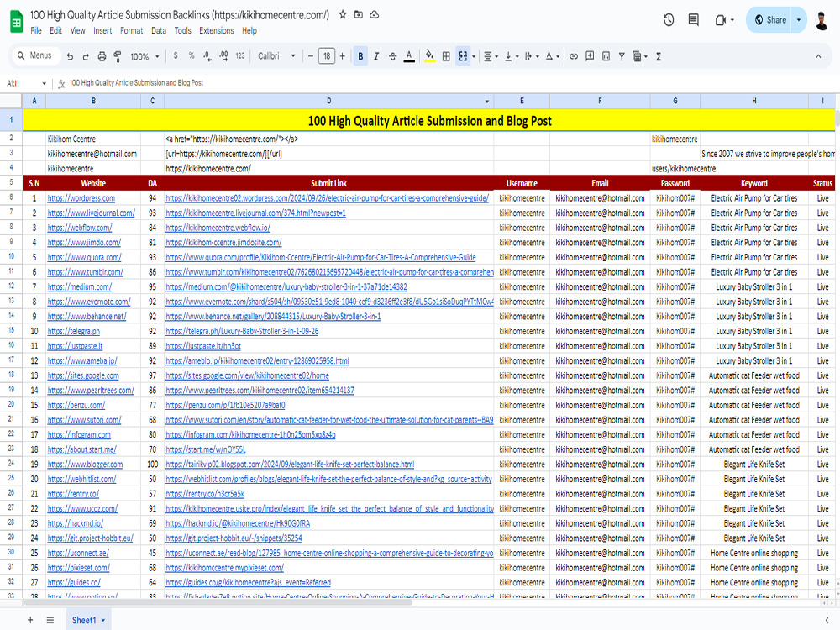This screenshot has width=840, height=630.
Task: Open the Calibri font dropdown
Action: pos(276,55)
